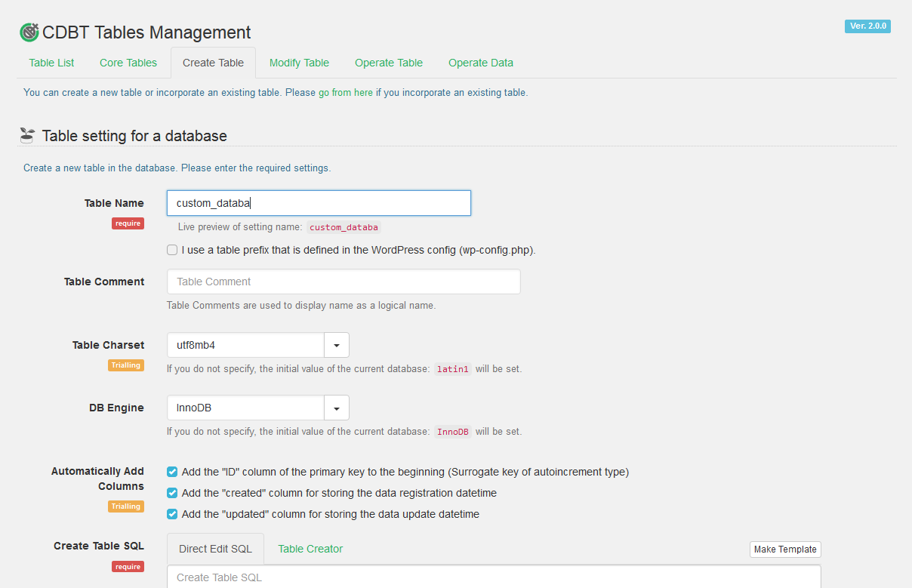Screen dimensions: 912x588
Task: Toggle the add "created" column checkbox
Action: [172, 493]
